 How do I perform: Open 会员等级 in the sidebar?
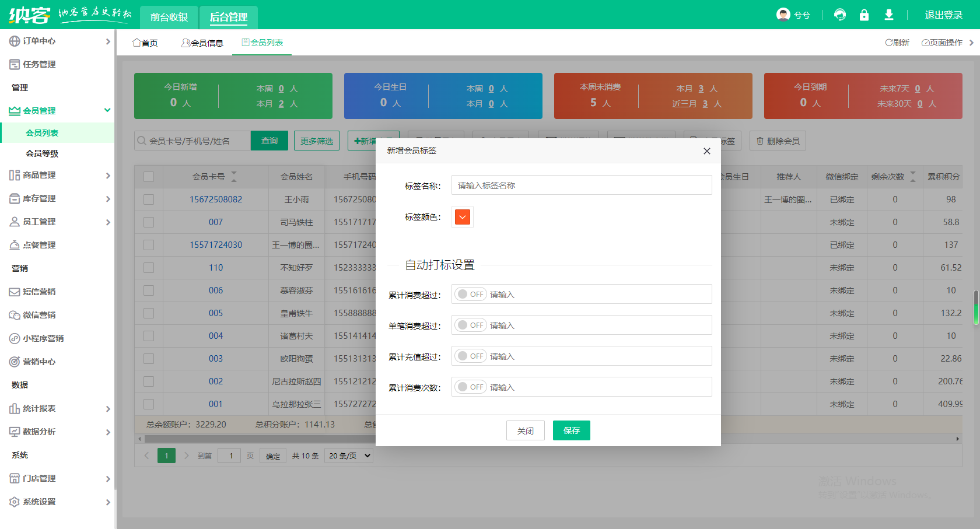(42, 153)
